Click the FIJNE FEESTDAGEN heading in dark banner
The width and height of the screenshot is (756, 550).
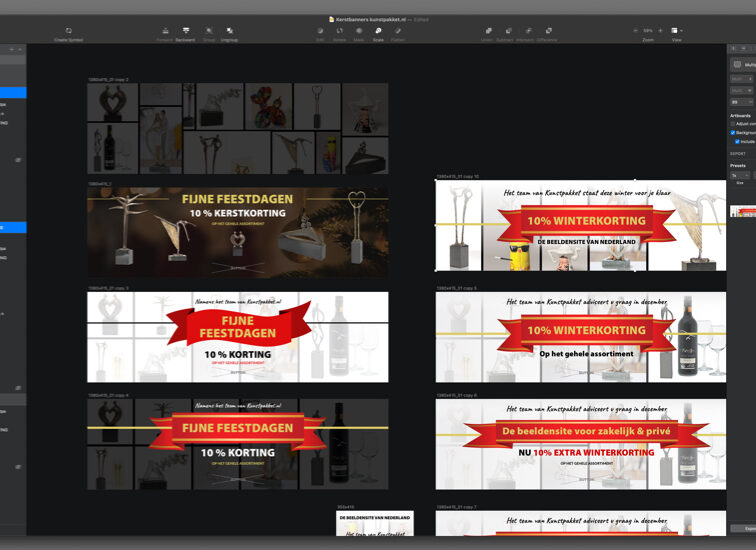[237, 199]
